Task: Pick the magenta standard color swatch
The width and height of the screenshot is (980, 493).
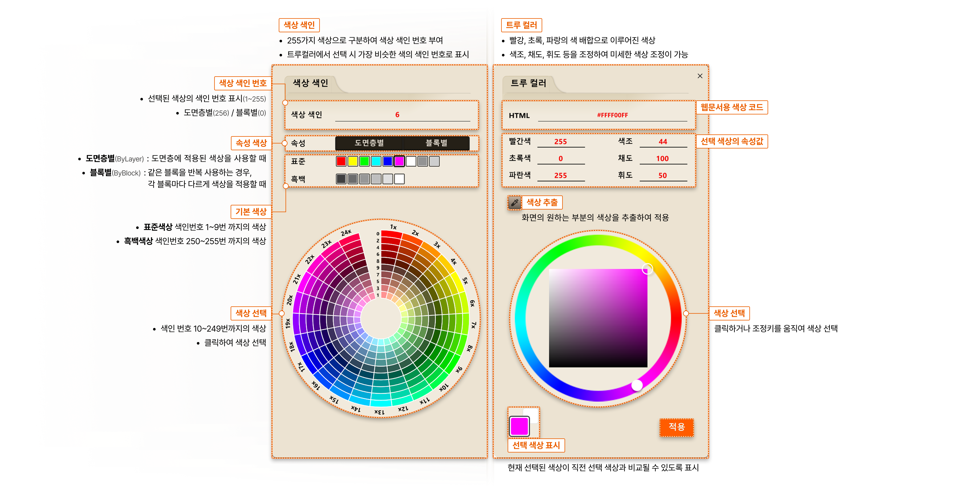Action: click(x=399, y=161)
